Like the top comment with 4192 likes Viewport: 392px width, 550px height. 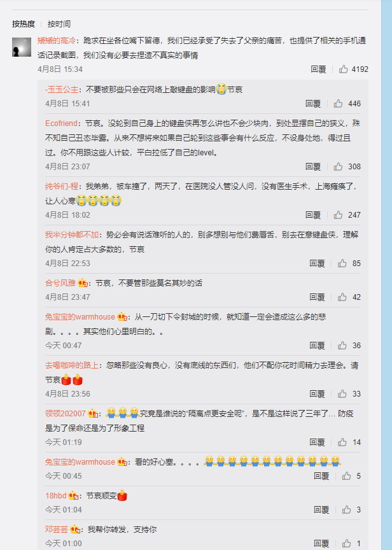click(x=343, y=69)
